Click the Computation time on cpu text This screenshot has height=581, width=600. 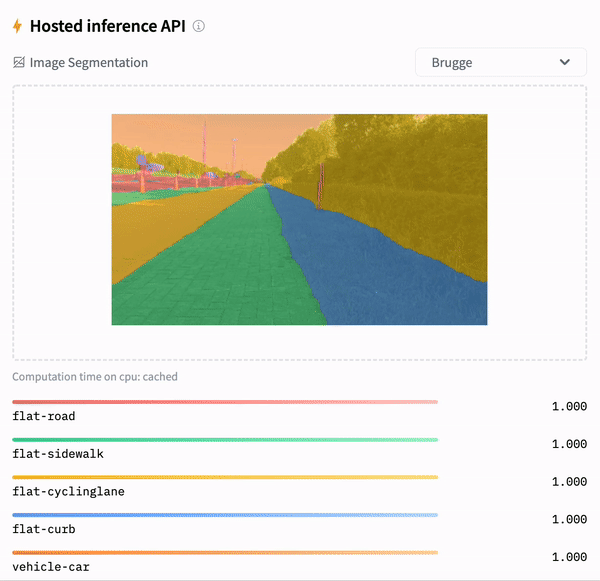[95, 377]
